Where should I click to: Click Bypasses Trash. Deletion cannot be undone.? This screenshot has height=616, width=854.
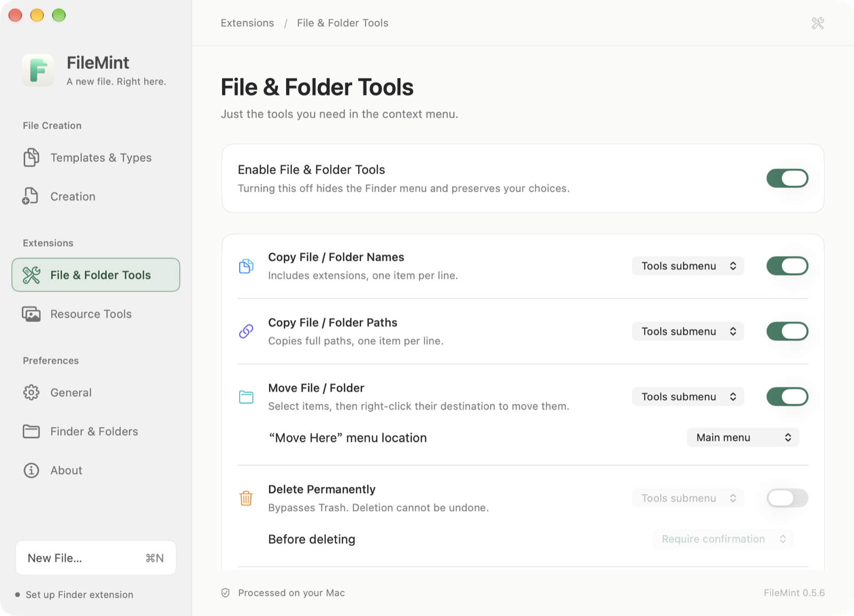click(378, 508)
